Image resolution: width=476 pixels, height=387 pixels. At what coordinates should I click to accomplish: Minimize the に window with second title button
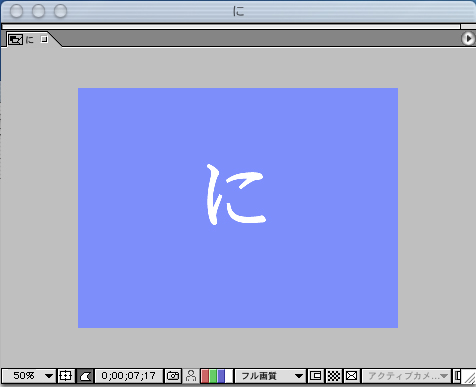pos(38,11)
